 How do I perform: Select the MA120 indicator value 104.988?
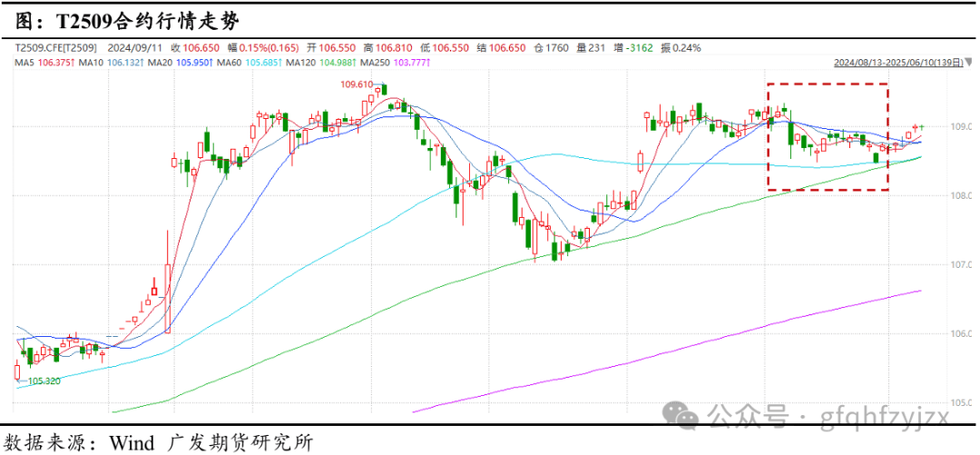tap(338, 63)
